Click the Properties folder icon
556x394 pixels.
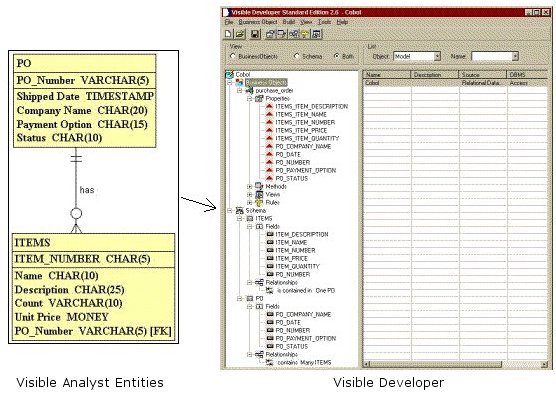coord(259,99)
